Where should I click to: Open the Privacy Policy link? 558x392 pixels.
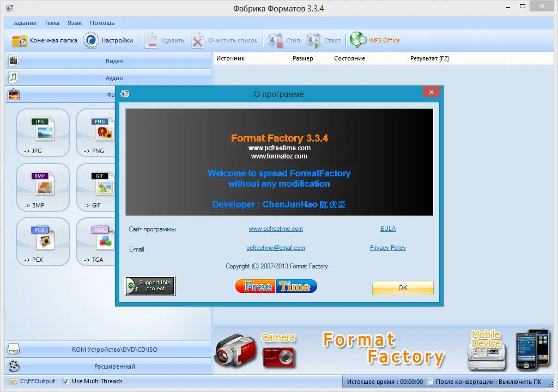click(x=388, y=248)
